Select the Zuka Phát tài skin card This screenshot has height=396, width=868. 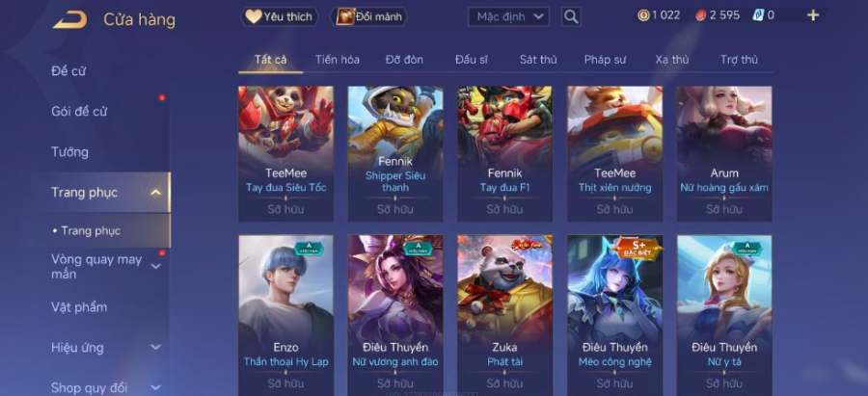(504, 315)
